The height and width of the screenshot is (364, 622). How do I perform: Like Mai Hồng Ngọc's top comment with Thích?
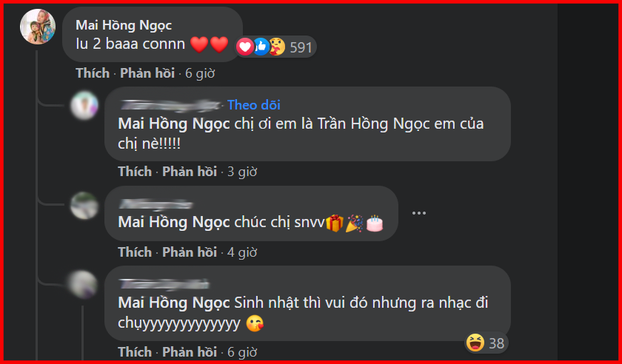pyautogui.click(x=93, y=73)
